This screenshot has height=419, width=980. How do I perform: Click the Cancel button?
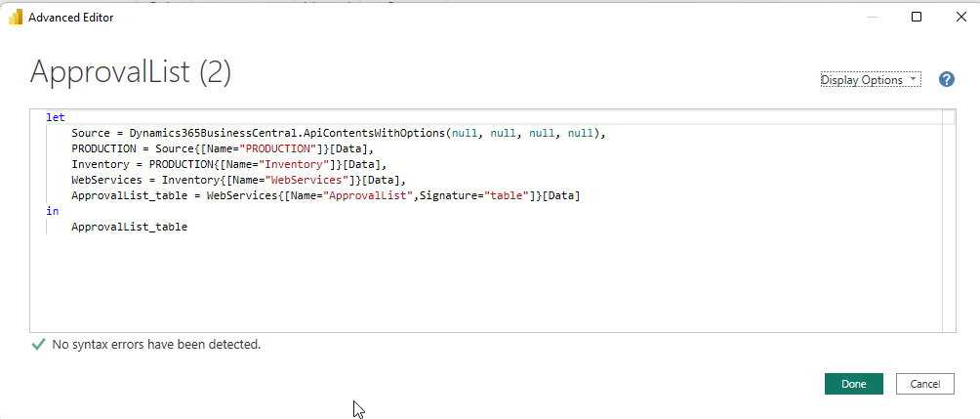tap(925, 384)
